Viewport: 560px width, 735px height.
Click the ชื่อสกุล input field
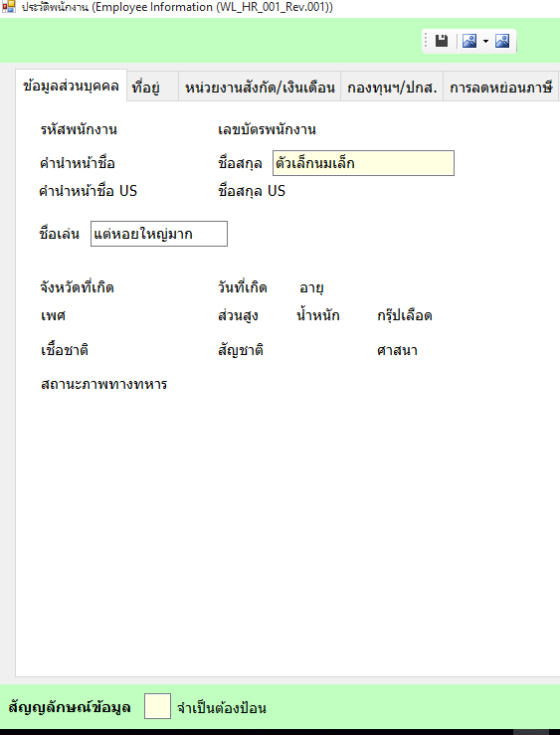(x=363, y=163)
